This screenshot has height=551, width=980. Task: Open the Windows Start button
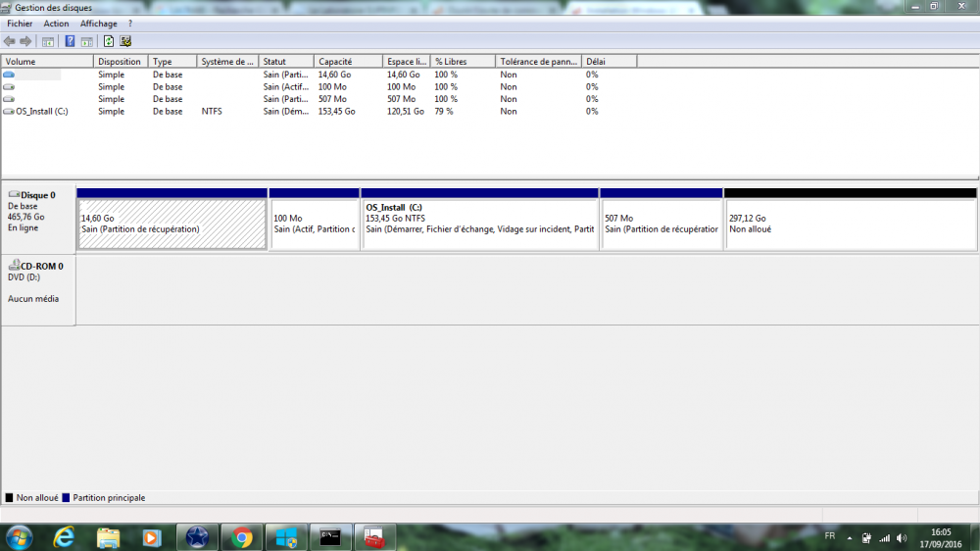click(20, 537)
